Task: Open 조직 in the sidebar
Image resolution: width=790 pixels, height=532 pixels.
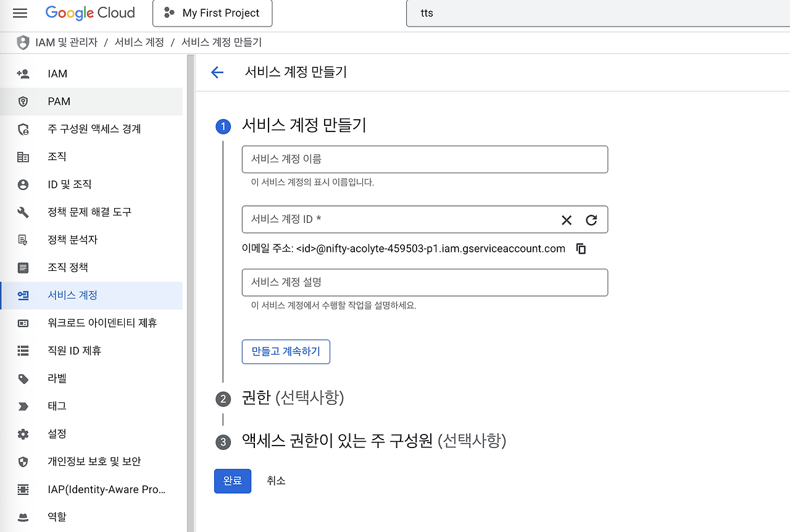Action: (x=91, y=157)
